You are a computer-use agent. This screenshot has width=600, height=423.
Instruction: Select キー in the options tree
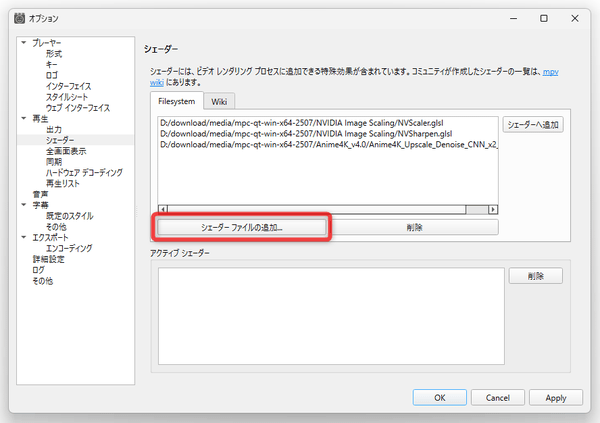tap(51, 64)
